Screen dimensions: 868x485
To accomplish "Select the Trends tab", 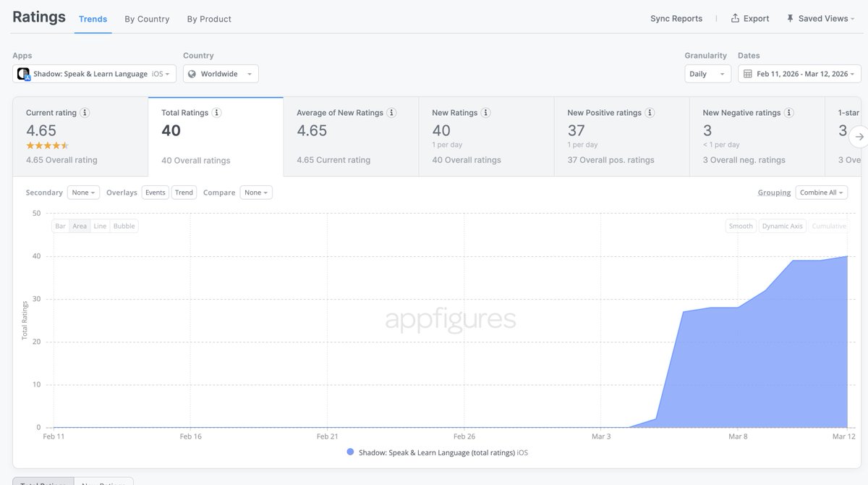I will pos(93,19).
